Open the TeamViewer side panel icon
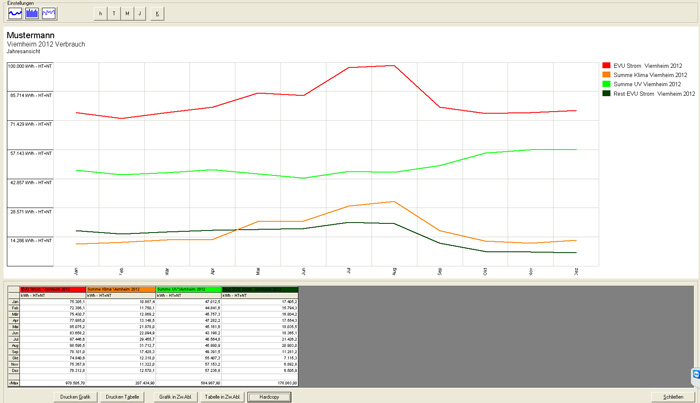The width and height of the screenshot is (700, 403). pos(695,373)
